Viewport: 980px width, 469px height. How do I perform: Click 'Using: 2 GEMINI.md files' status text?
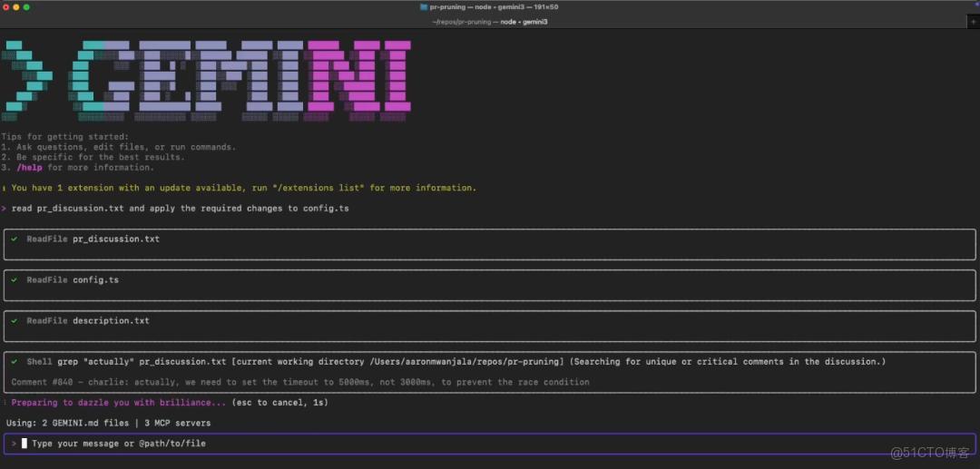pos(67,423)
